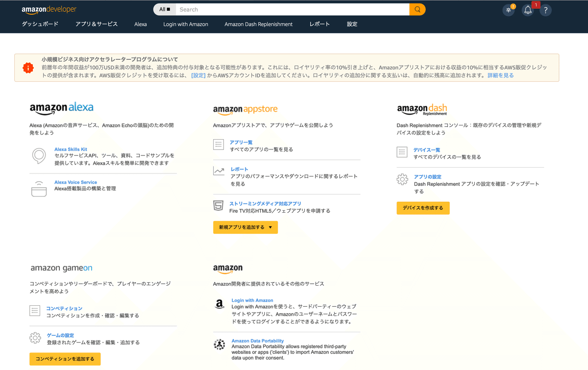Click the アプリ一覧 list icon
The width and height of the screenshot is (588, 370).
pyautogui.click(x=219, y=145)
